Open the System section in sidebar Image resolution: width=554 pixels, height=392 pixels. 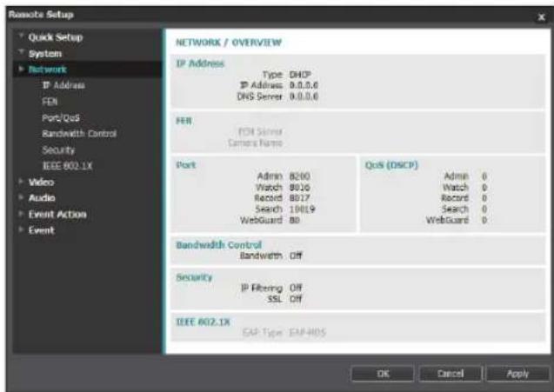(x=45, y=54)
